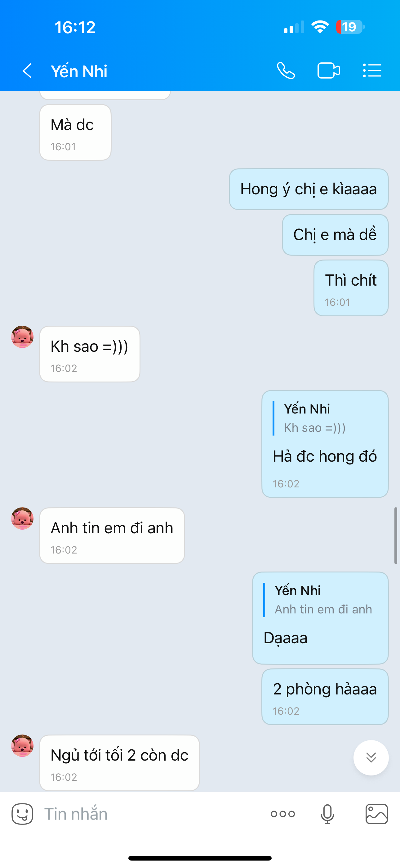Image resolution: width=400 pixels, height=868 pixels.
Task: Select the 'Thì chít' message bubble
Action: click(351, 288)
